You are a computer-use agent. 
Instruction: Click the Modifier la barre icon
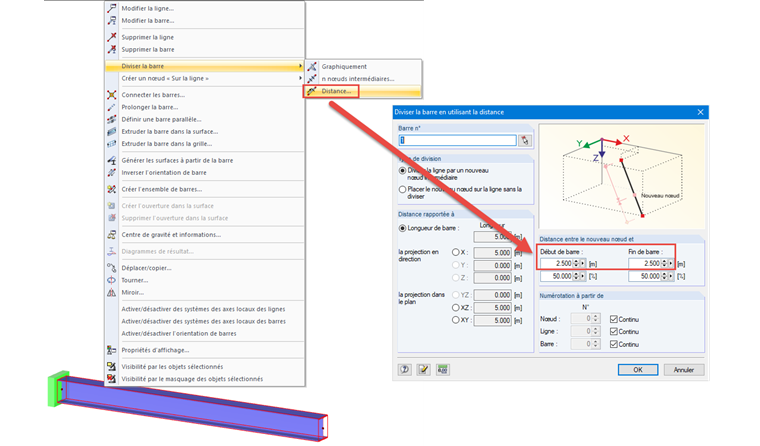[112, 20]
